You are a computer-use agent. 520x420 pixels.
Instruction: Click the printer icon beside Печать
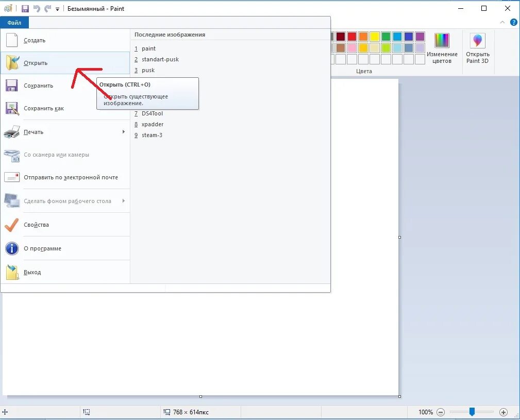(x=12, y=132)
